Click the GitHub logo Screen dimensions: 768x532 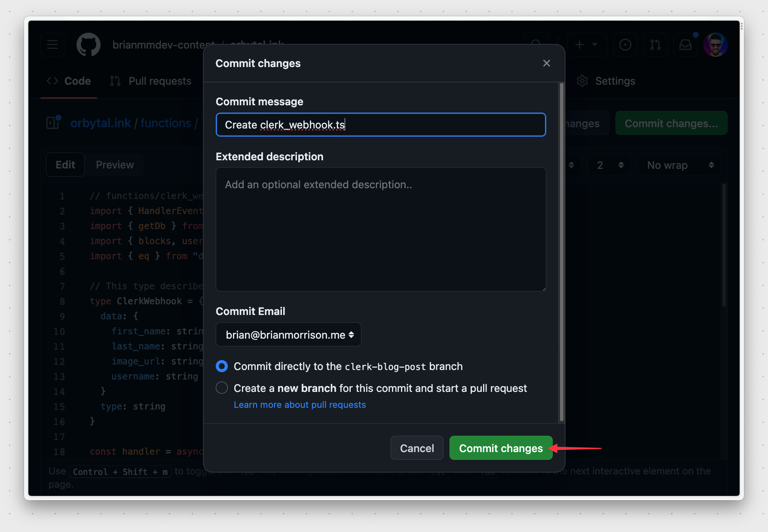coord(89,44)
